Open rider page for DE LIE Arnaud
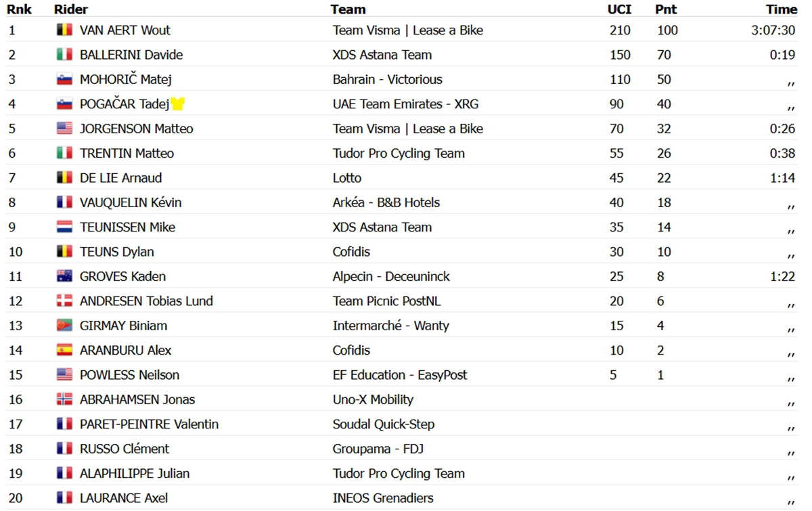This screenshot has height=511, width=812. (121, 178)
